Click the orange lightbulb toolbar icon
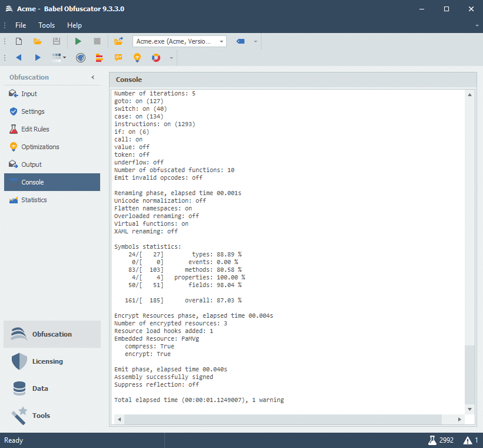483x448 pixels. tap(137, 58)
